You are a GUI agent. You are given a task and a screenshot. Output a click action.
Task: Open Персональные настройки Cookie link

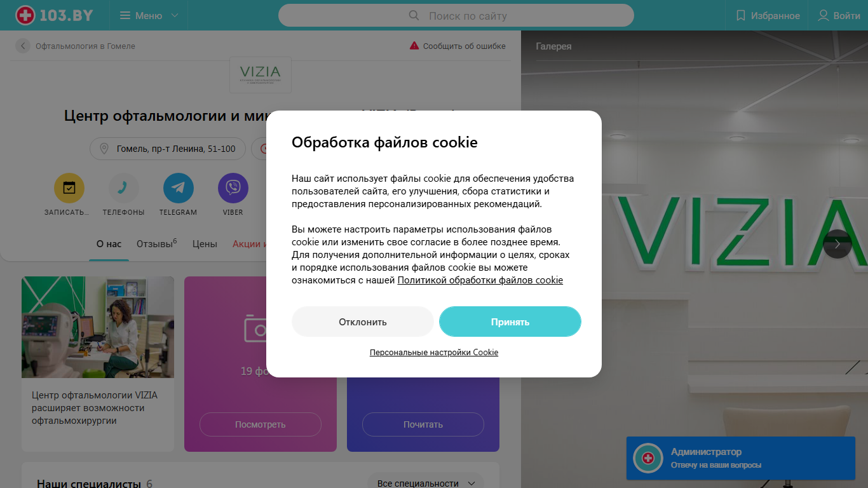pyautogui.click(x=434, y=352)
